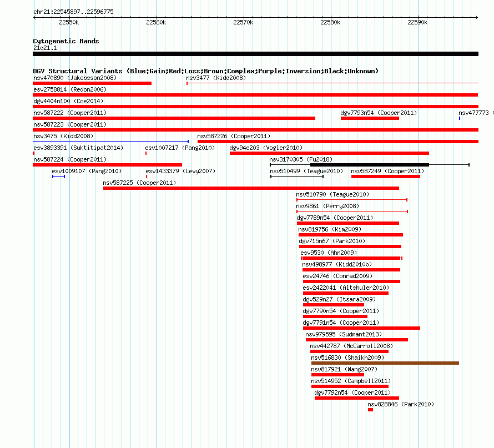
Task: Click the nsv470890 (Jakobsson2008) variant label
Action: click(x=75, y=78)
